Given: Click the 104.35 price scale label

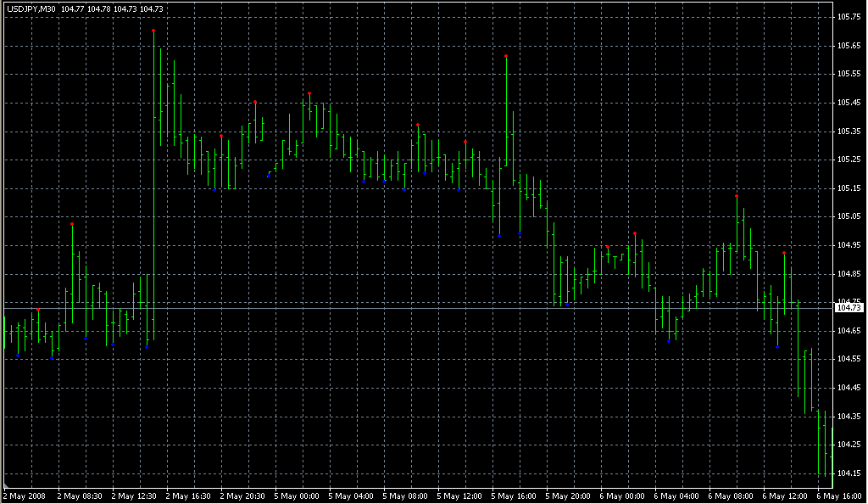Looking at the screenshot, I should coord(849,416).
